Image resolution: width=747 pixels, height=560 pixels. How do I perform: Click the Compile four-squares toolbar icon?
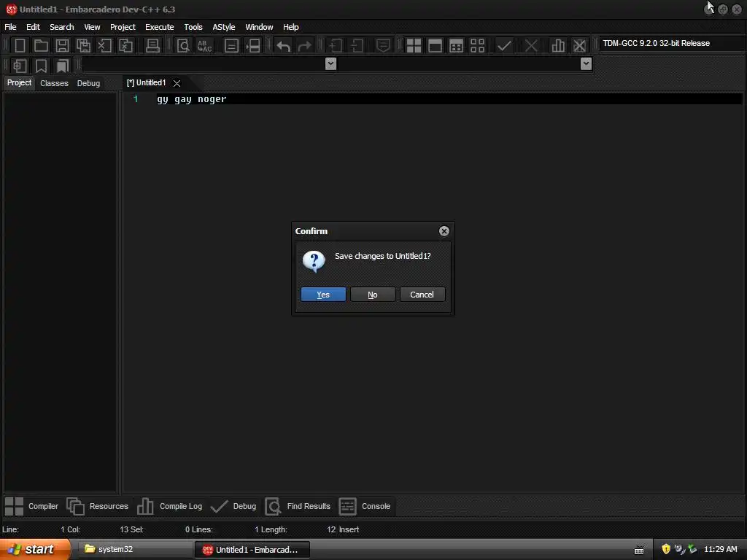pos(414,46)
